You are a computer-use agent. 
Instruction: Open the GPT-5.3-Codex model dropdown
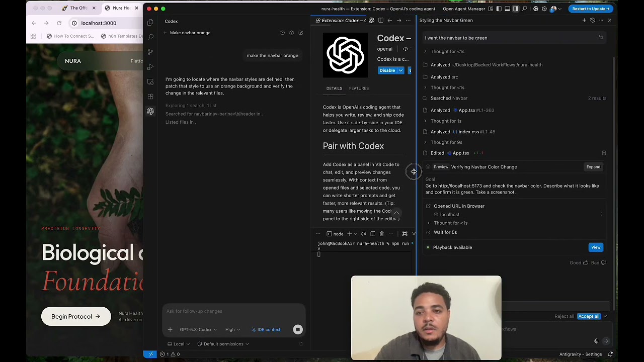(x=198, y=330)
